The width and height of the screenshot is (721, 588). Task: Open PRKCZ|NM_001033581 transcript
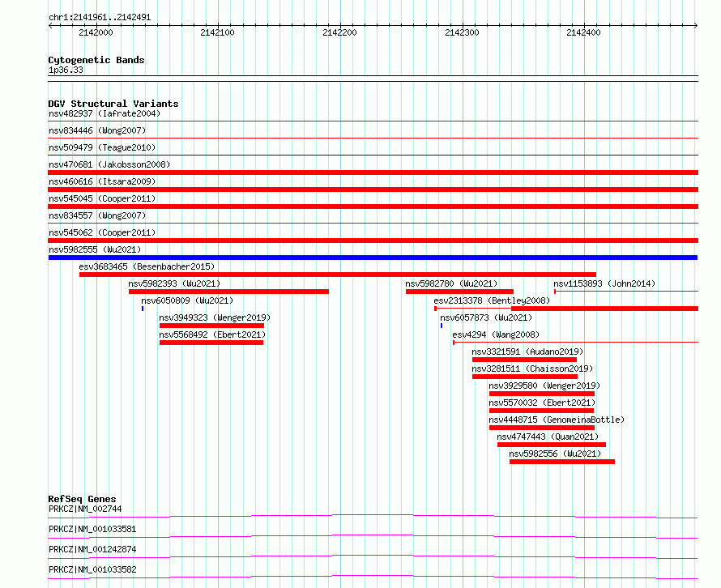point(92,529)
